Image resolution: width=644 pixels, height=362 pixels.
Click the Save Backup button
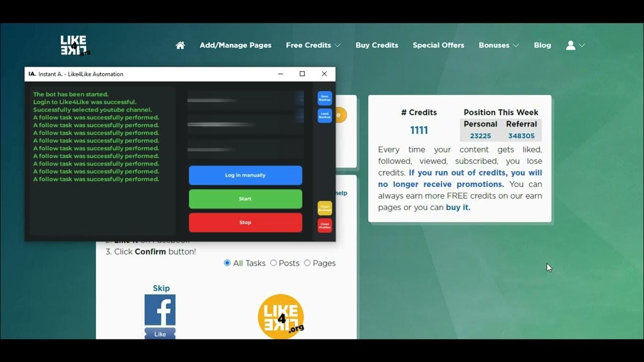pos(325,98)
